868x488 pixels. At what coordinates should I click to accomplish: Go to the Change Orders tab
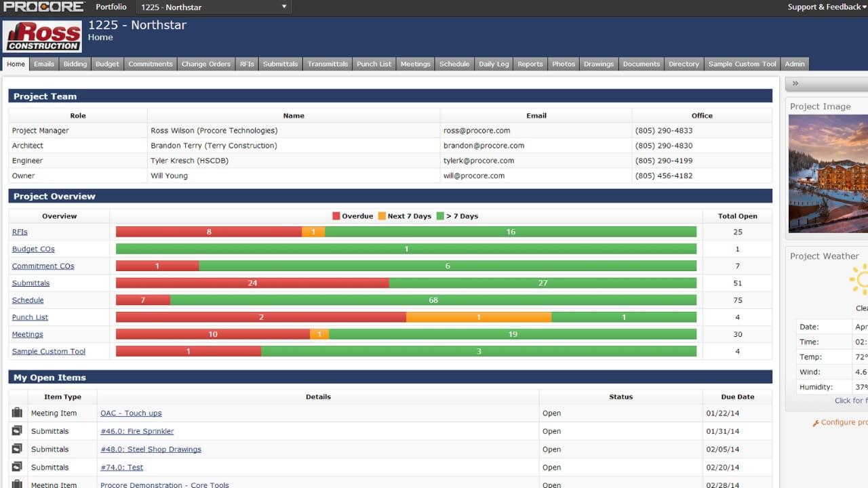(x=206, y=64)
